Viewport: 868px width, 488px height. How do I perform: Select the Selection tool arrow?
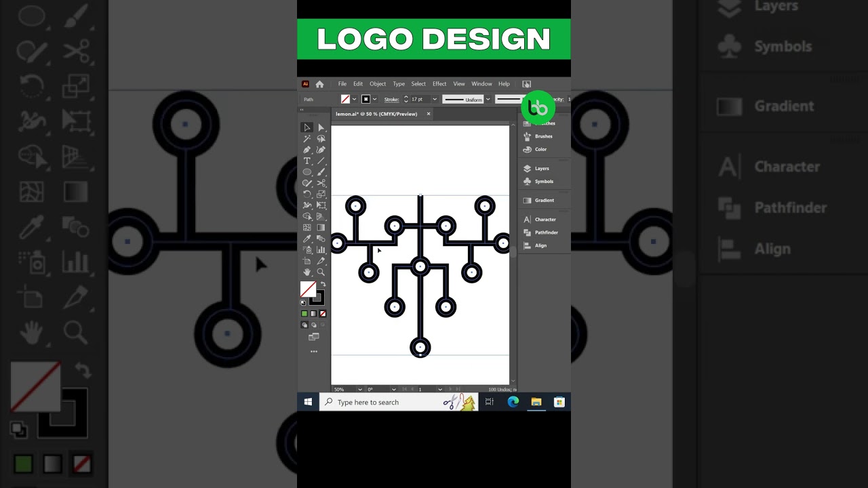(x=307, y=127)
